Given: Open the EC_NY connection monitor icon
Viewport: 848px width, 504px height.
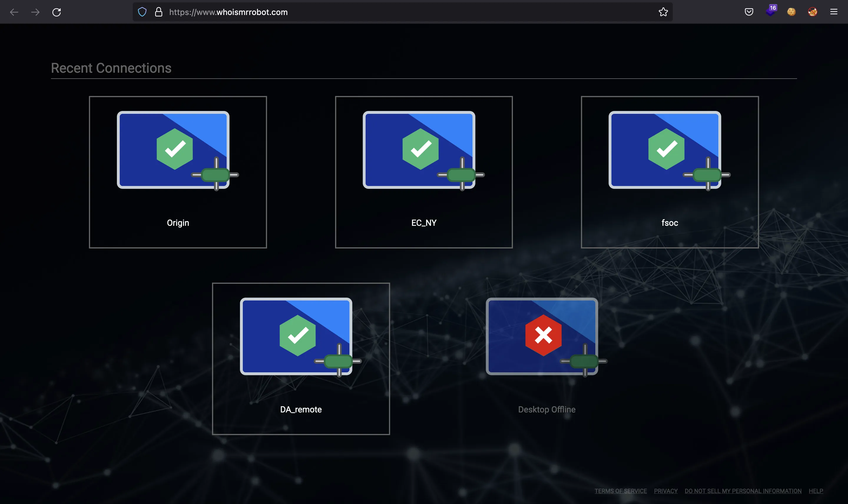Looking at the screenshot, I should 423,150.
